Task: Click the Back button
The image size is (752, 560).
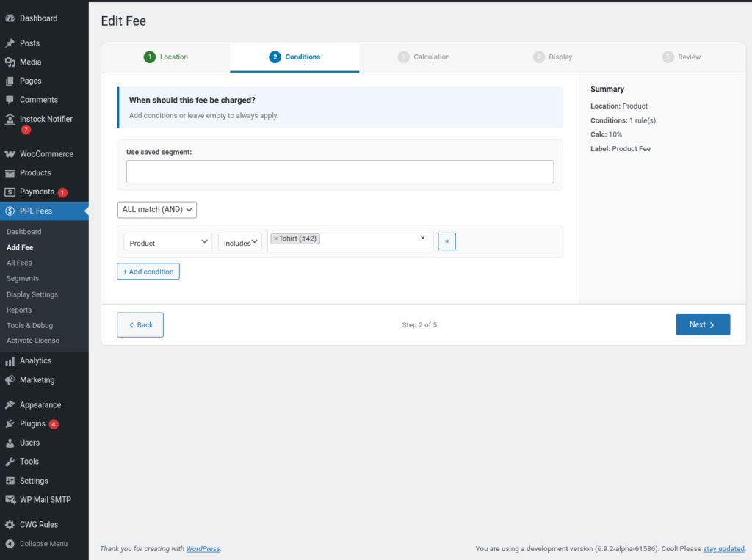Action: [140, 325]
